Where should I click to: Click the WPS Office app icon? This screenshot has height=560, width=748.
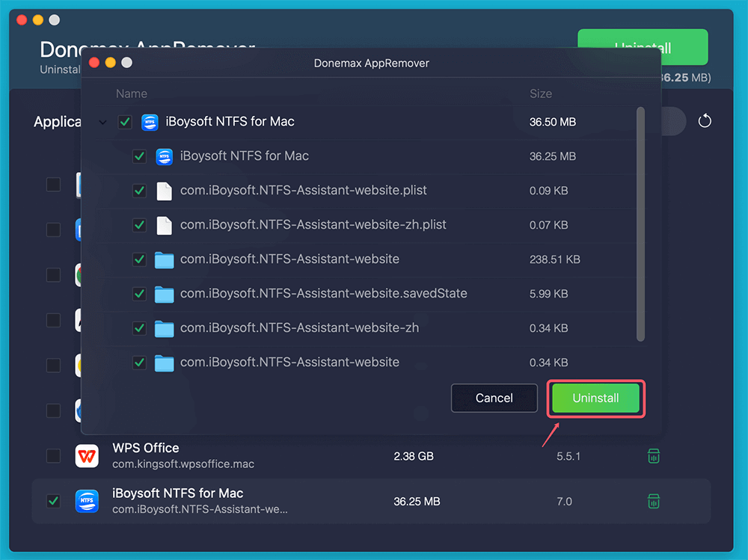pos(87,455)
